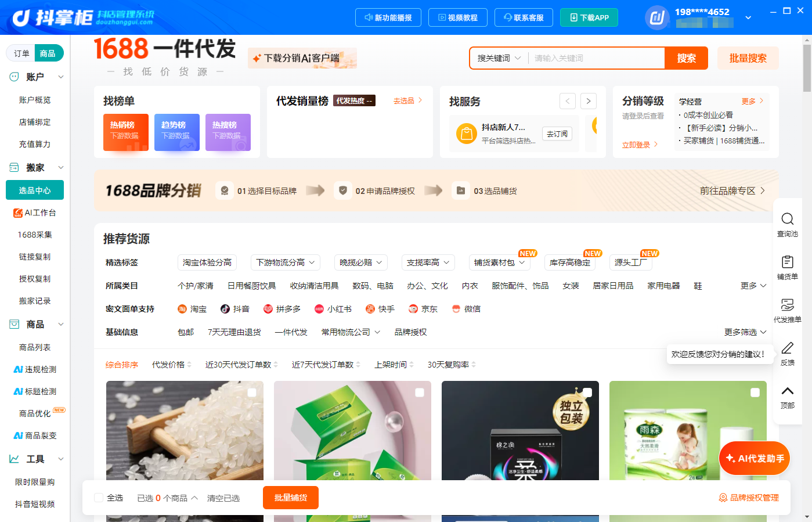The image size is (812, 522).
Task: Check the rice product card checkbox
Action: click(252, 393)
